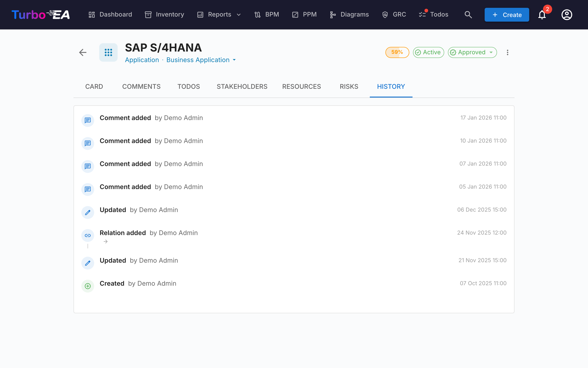Click the timestamp '21 Nov 2025 15:00'
Viewport: 588px width, 368px height.
click(482, 260)
